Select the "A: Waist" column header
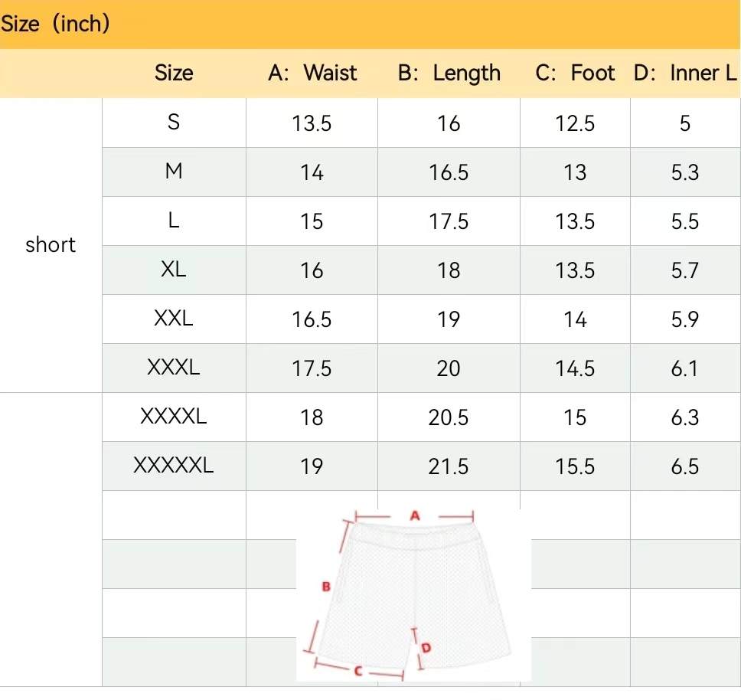The height and width of the screenshot is (700, 741). (x=312, y=74)
